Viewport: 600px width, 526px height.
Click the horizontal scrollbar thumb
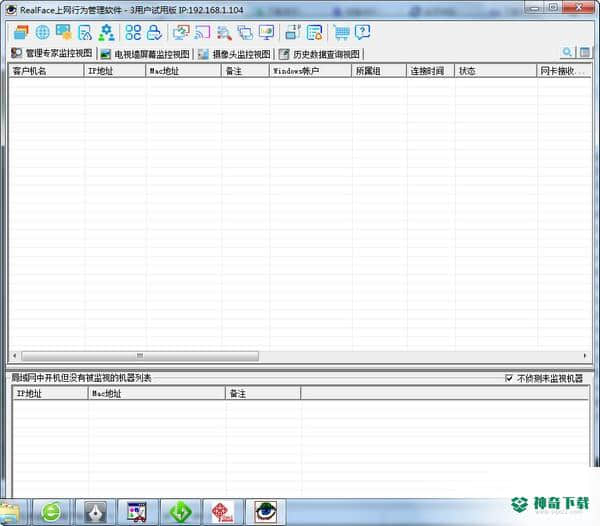click(x=140, y=356)
